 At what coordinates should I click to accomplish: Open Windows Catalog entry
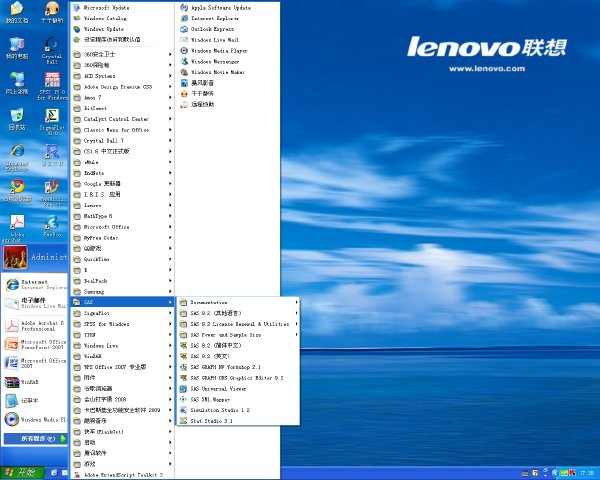[x=100, y=18]
